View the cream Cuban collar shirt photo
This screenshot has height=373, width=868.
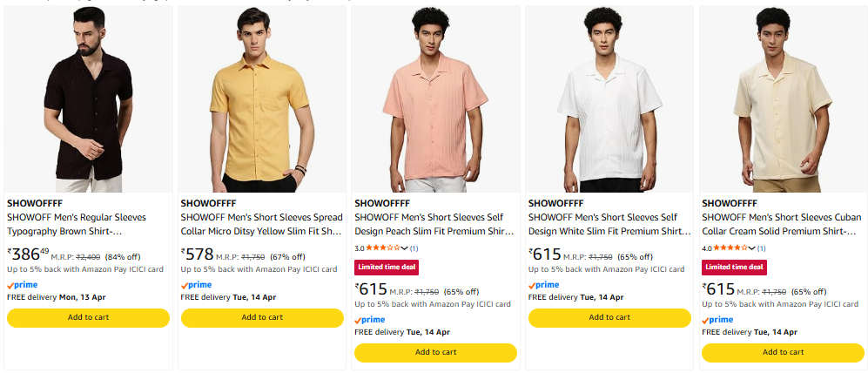(783, 99)
